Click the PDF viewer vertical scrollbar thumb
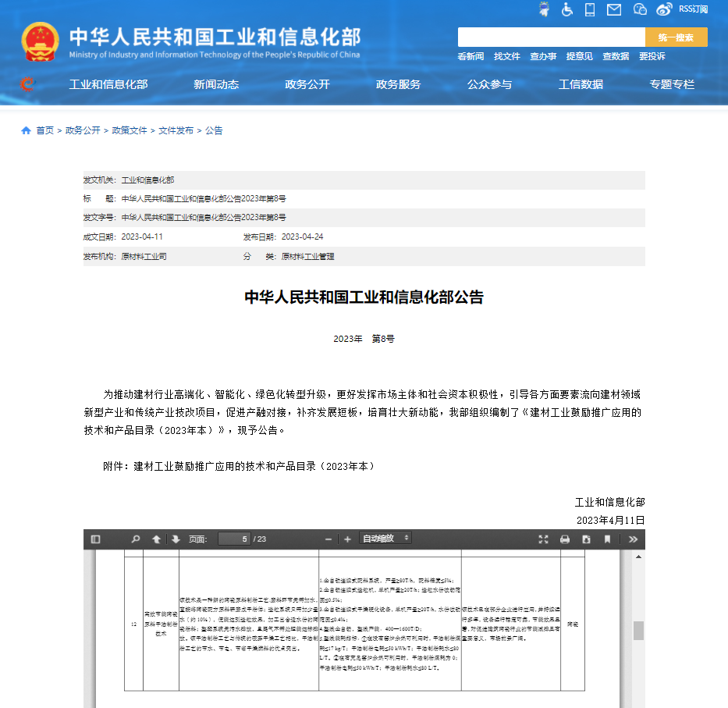This screenshot has width=728, height=708. 638,631
